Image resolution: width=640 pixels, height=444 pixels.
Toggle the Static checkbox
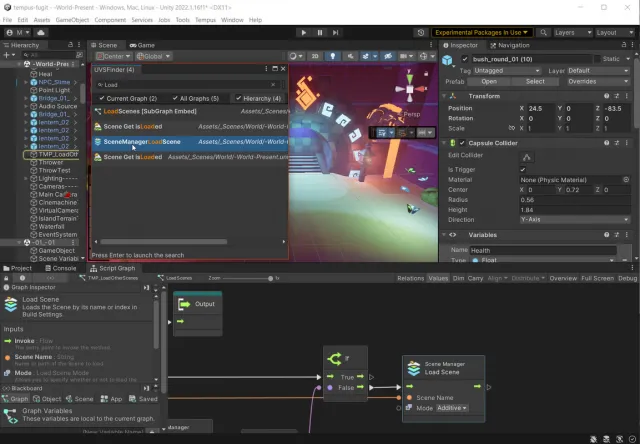point(597,59)
